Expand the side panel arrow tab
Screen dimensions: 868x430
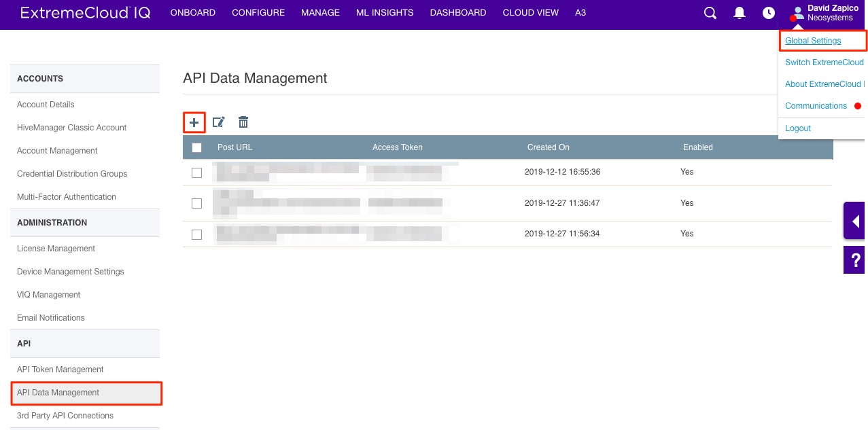(x=854, y=221)
